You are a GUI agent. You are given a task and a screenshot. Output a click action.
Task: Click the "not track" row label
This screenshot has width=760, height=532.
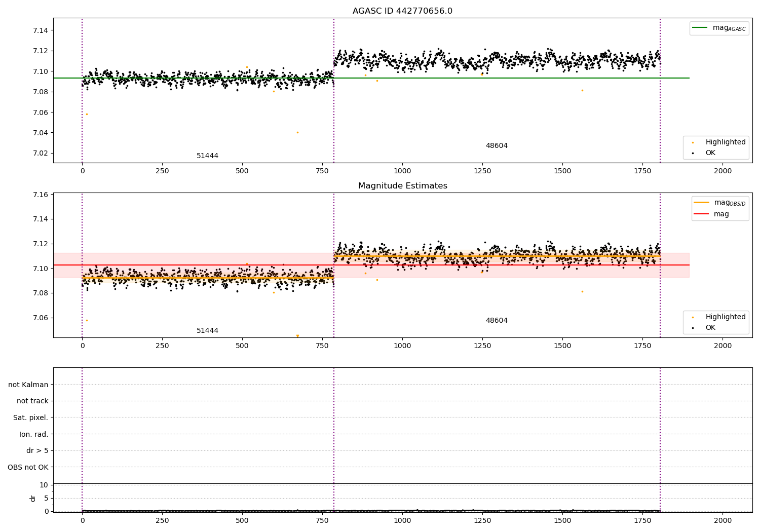(x=32, y=401)
